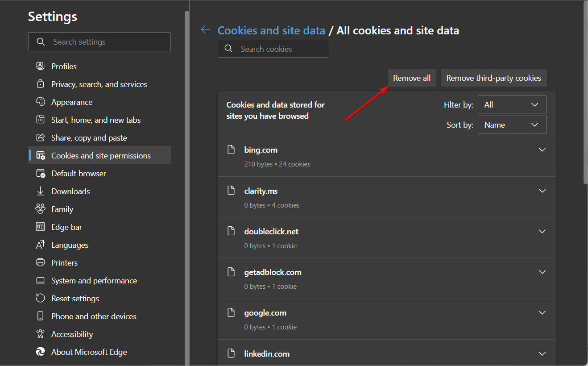Click the Microsoft Edge logo icon
Viewport: 588px width, 366px height.
tap(41, 352)
